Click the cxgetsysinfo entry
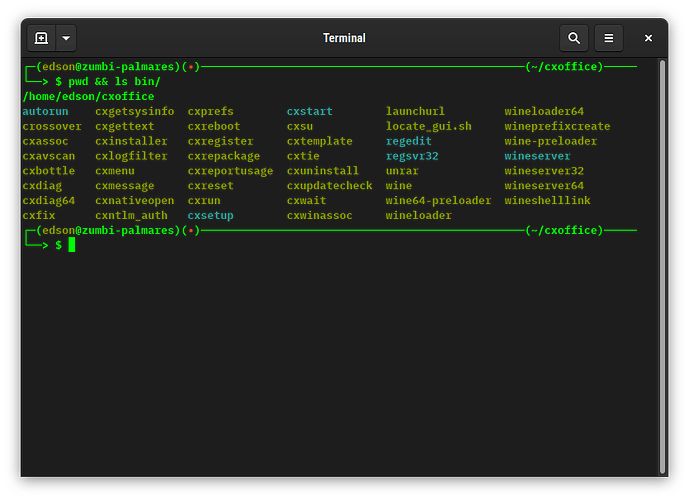The height and width of the screenshot is (500, 689). click(134, 111)
